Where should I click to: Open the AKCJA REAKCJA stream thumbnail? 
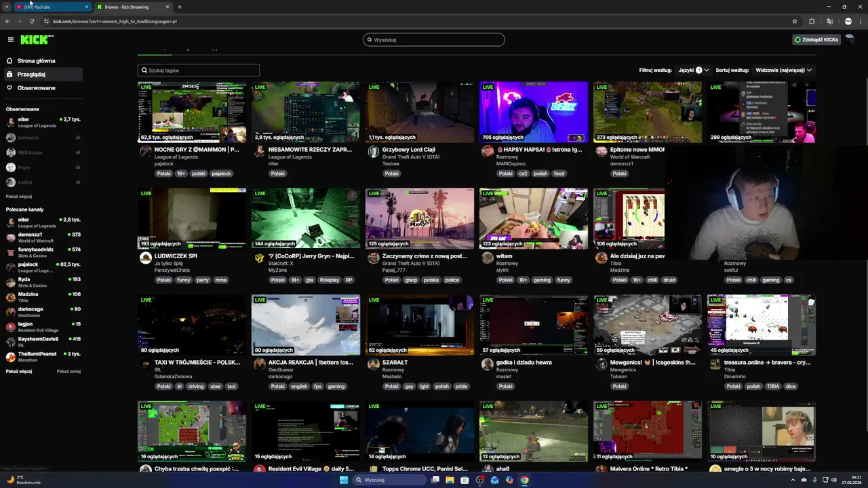point(306,325)
